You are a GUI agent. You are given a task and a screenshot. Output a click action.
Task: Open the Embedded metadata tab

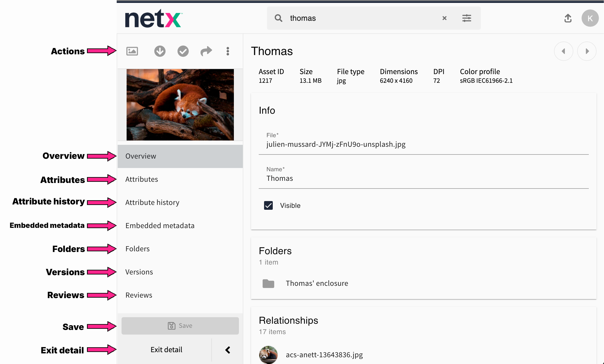160,226
